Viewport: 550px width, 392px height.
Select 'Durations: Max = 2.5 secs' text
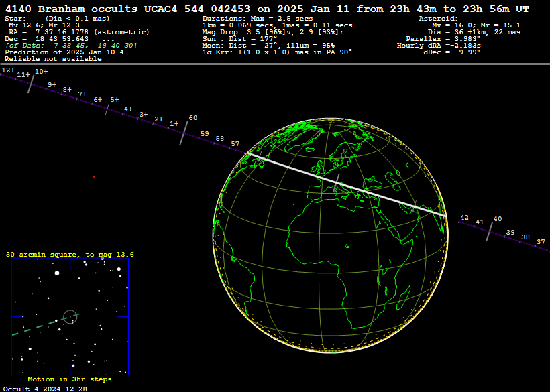coord(258,19)
